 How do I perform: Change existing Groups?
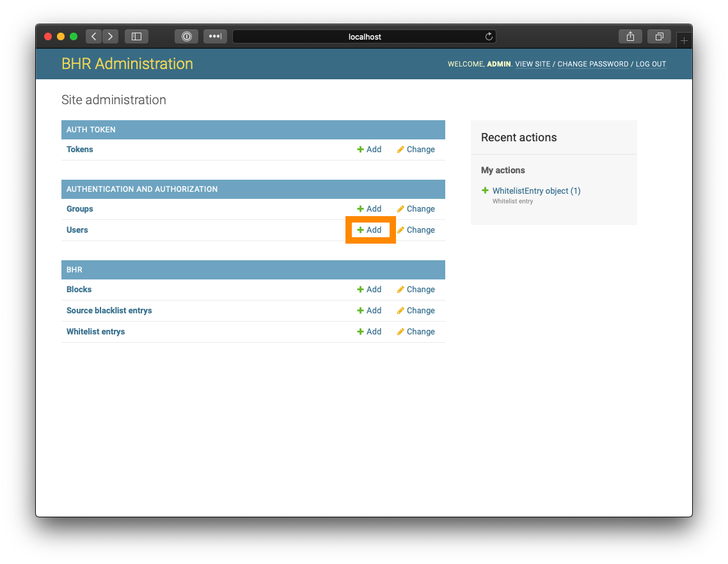416,209
